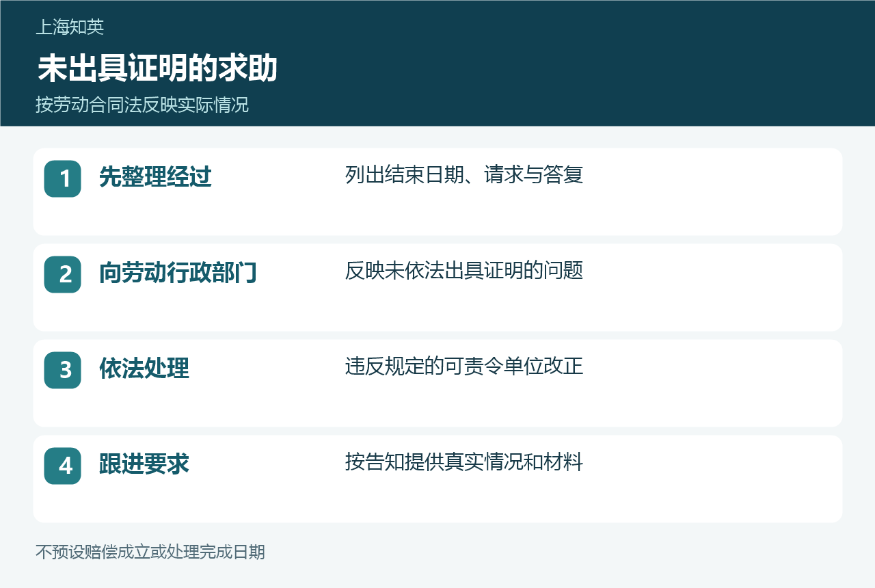The height and width of the screenshot is (588, 875).
Task: Click the 上海知英 label in header
Action: click(x=70, y=27)
